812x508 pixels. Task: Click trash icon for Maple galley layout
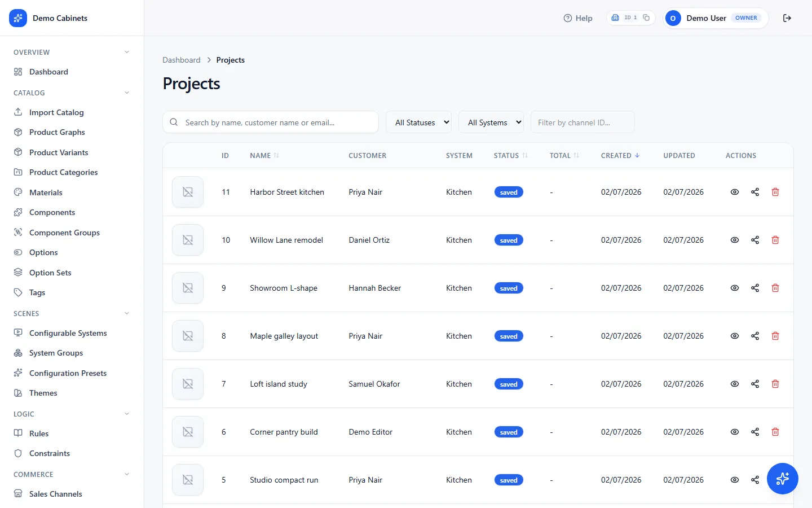[775, 336]
